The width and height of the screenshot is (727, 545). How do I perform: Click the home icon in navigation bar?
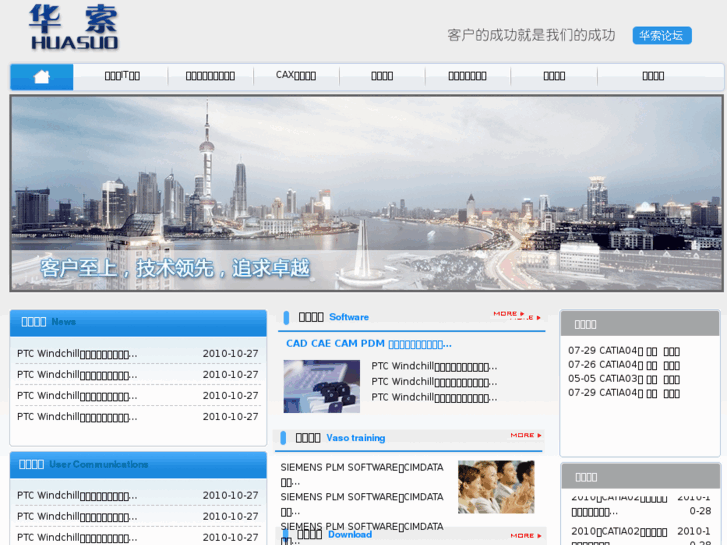(42, 77)
